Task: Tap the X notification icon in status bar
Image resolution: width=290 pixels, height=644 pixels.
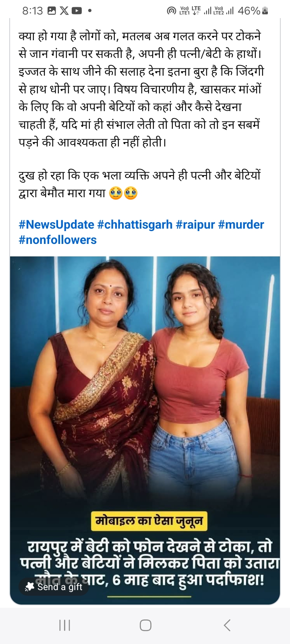Action: click(x=64, y=11)
